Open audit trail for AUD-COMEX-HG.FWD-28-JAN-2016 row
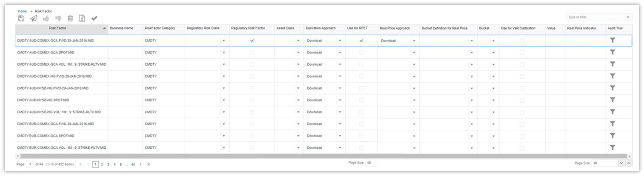The height and width of the screenshot is (176, 644). (613, 76)
